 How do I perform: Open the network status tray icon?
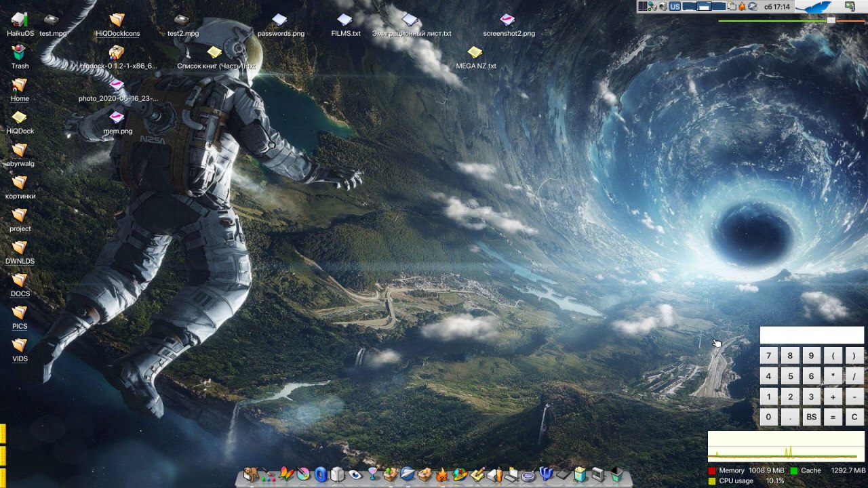(652, 6)
